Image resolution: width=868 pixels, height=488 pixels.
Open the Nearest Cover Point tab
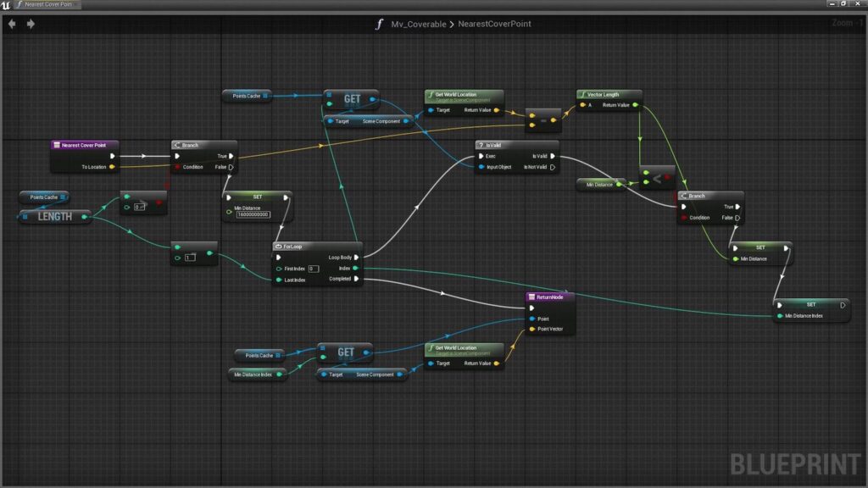click(47, 4)
